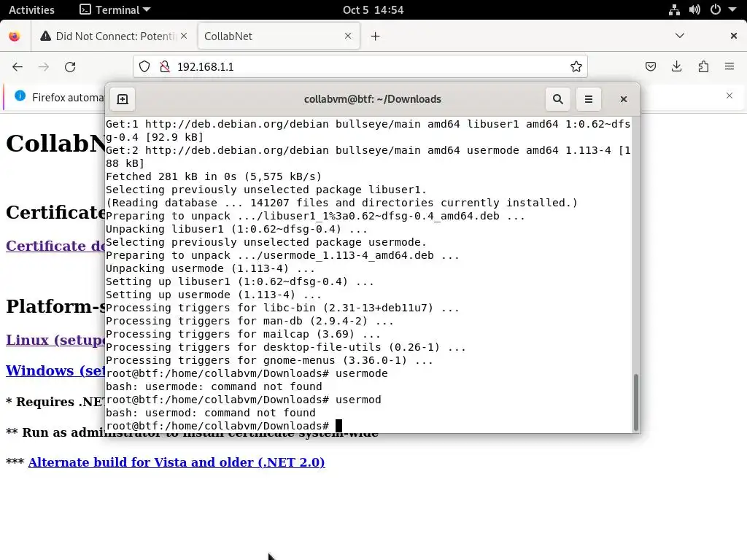Open the list all tabs dropdown
The height and width of the screenshot is (560, 747).
[x=680, y=36]
